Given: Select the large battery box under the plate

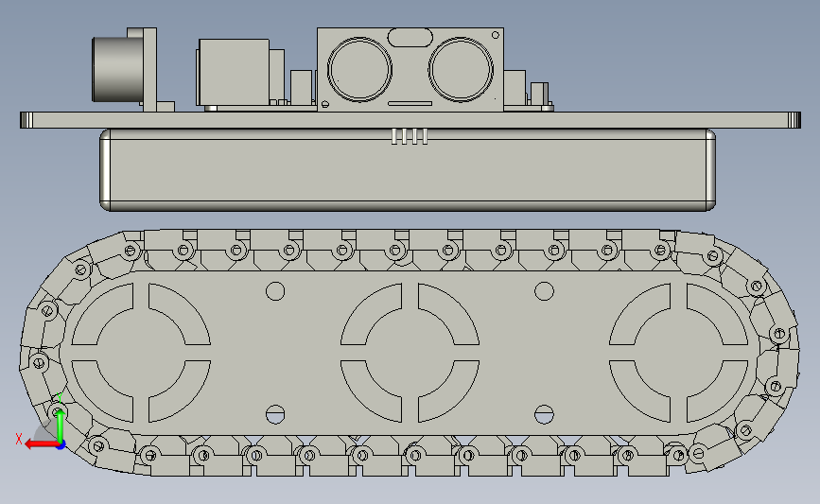Looking at the screenshot, I should point(408,170).
